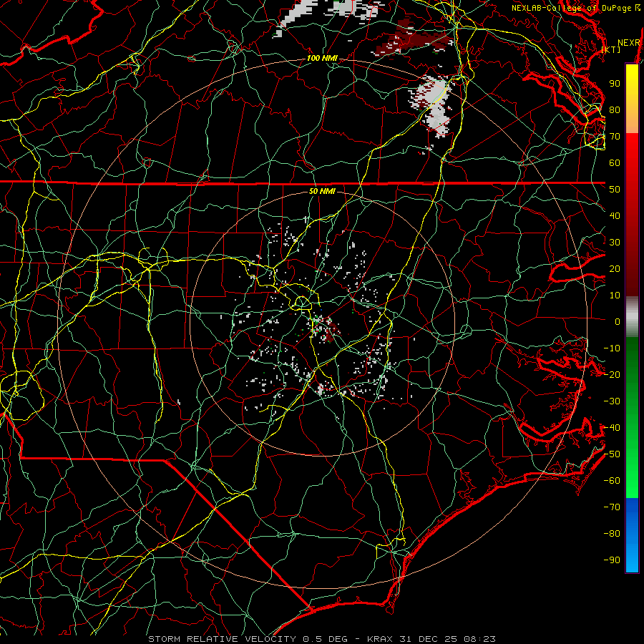Viewport: 644px width, 644px height.
Task: Click the "100 NMI" range ring label
Action: point(322,59)
